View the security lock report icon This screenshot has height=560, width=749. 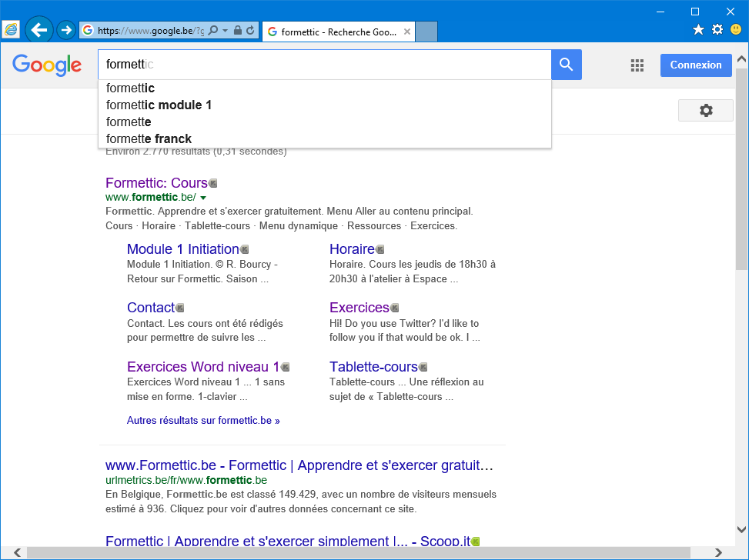point(237,31)
